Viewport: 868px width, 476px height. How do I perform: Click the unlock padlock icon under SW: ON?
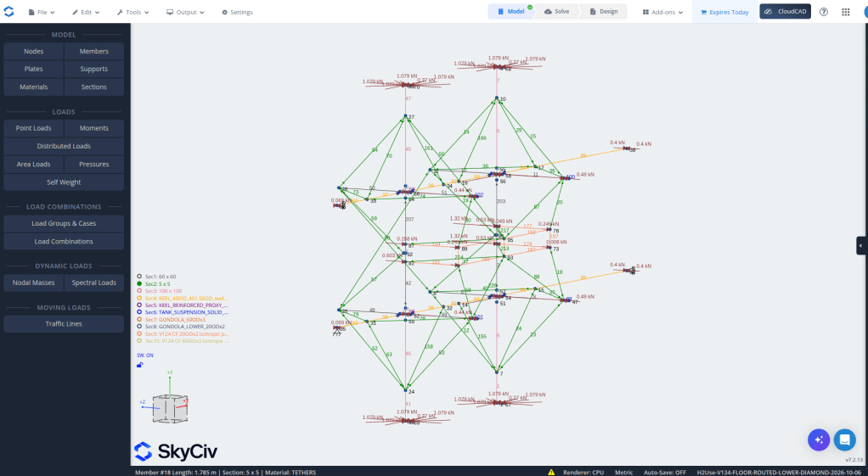click(x=140, y=365)
